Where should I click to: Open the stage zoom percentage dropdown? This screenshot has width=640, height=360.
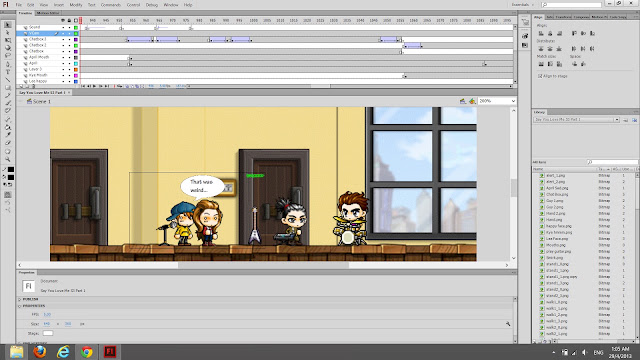point(497,101)
